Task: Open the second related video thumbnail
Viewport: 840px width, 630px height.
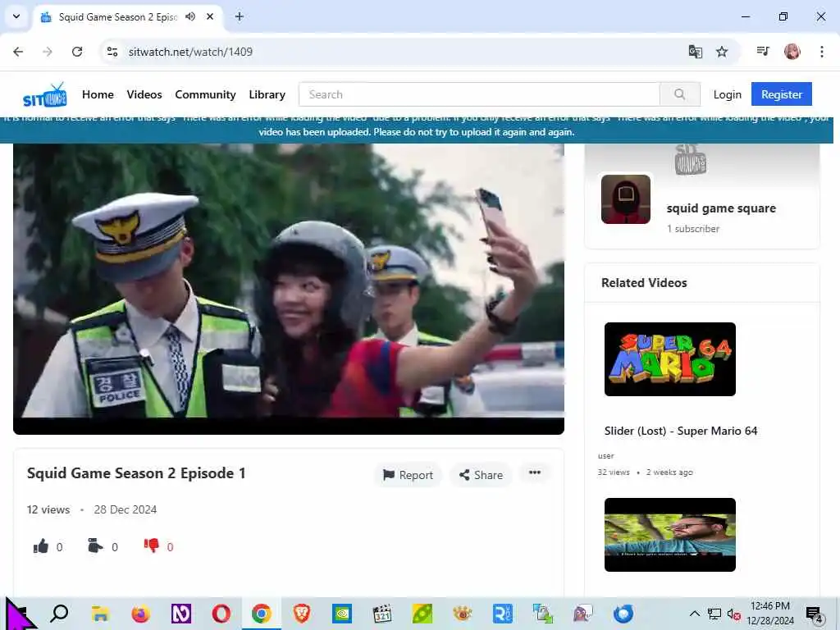Action: pos(669,535)
